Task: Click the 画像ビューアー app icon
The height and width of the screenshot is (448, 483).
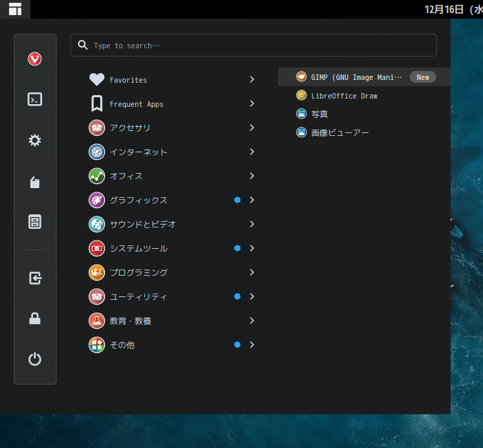Action: (302, 132)
